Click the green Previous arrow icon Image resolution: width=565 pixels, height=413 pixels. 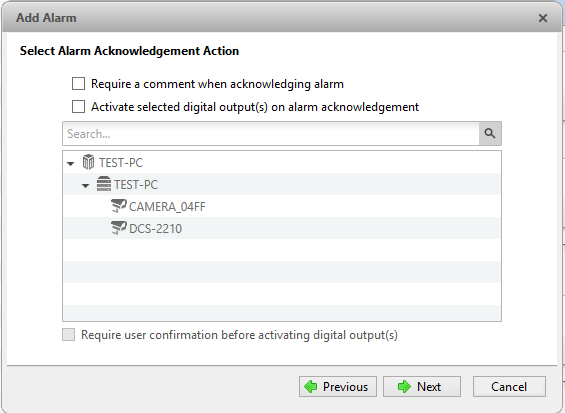[x=310, y=387]
